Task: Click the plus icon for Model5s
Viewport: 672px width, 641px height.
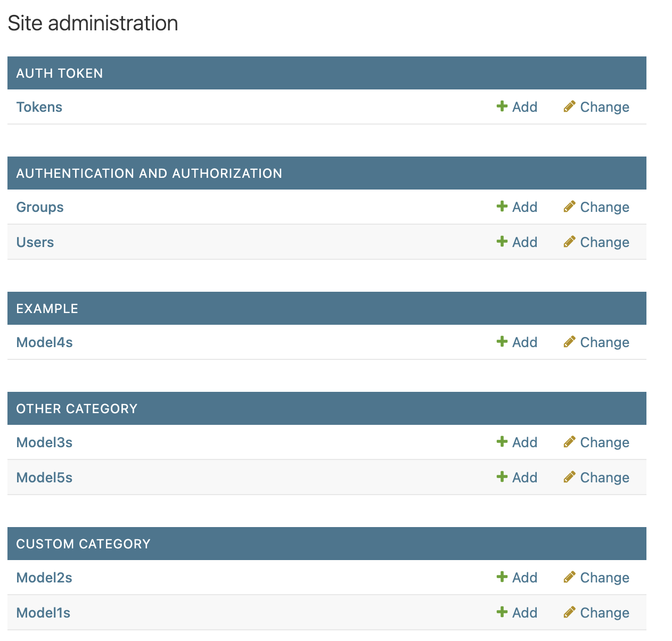Action: 502,476
